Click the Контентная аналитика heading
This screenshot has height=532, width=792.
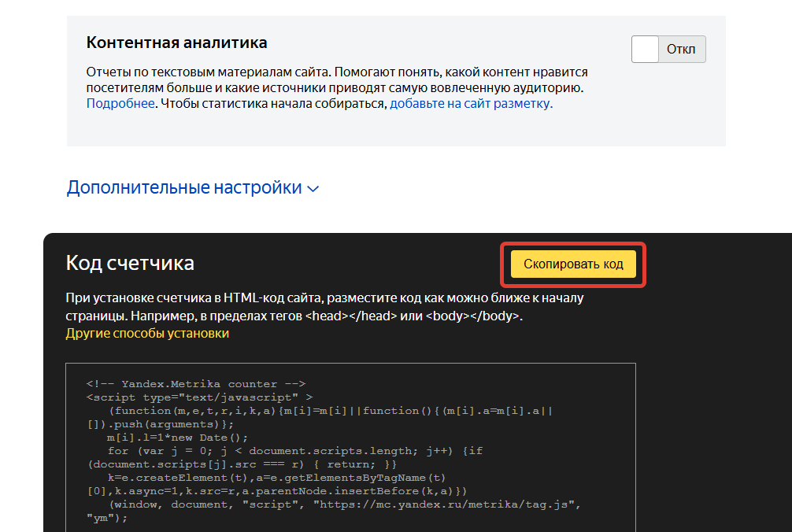click(x=176, y=43)
